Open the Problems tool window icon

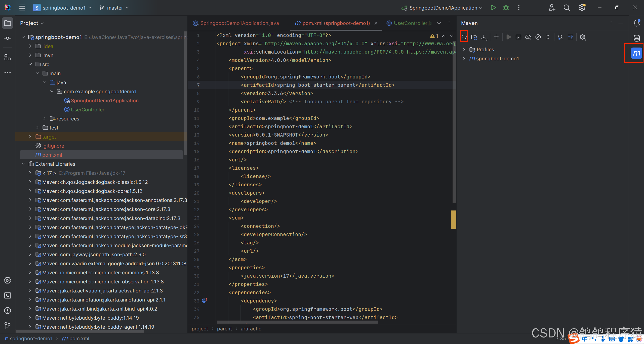coord(8,311)
